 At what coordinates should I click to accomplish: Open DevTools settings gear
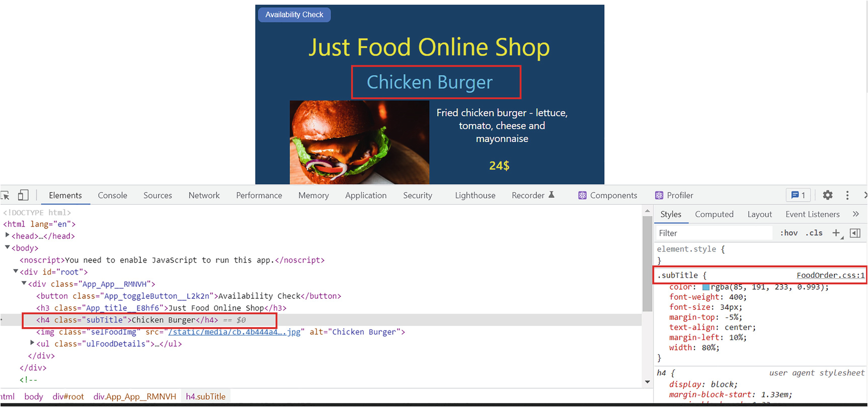tap(827, 195)
